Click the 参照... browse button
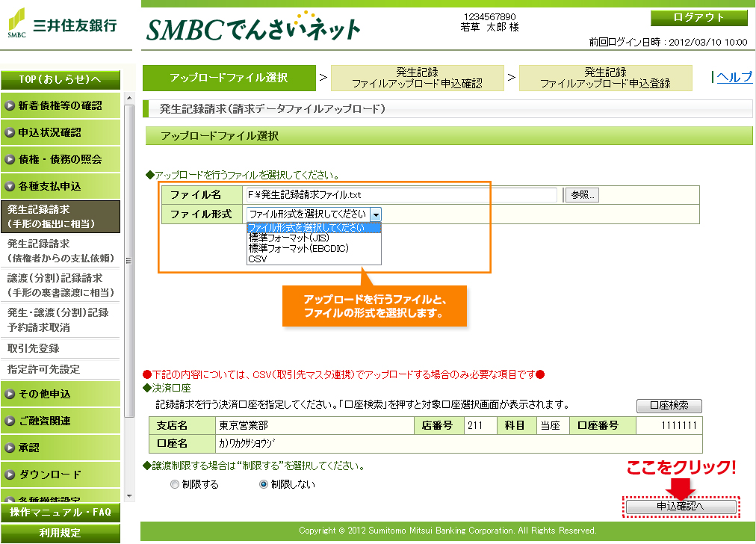The image size is (756, 544). (583, 195)
